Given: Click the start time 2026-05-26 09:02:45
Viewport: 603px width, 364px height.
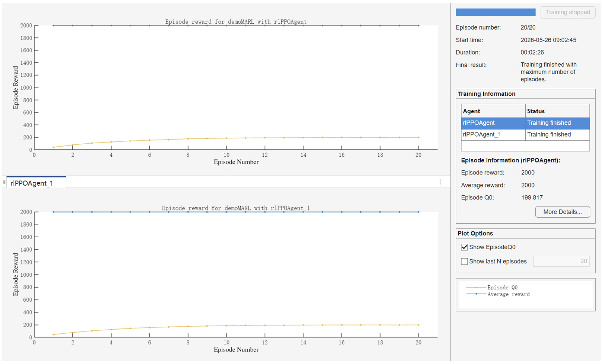Looking at the screenshot, I should tap(548, 40).
